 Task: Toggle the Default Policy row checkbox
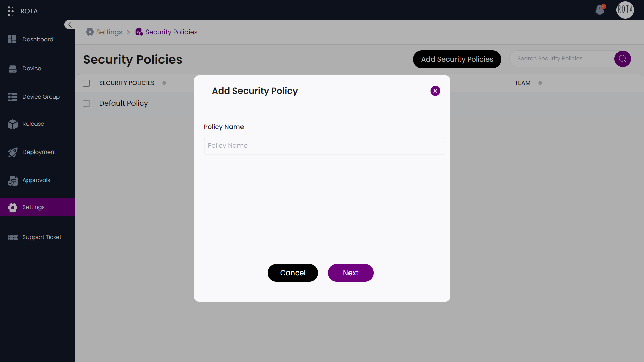(86, 104)
